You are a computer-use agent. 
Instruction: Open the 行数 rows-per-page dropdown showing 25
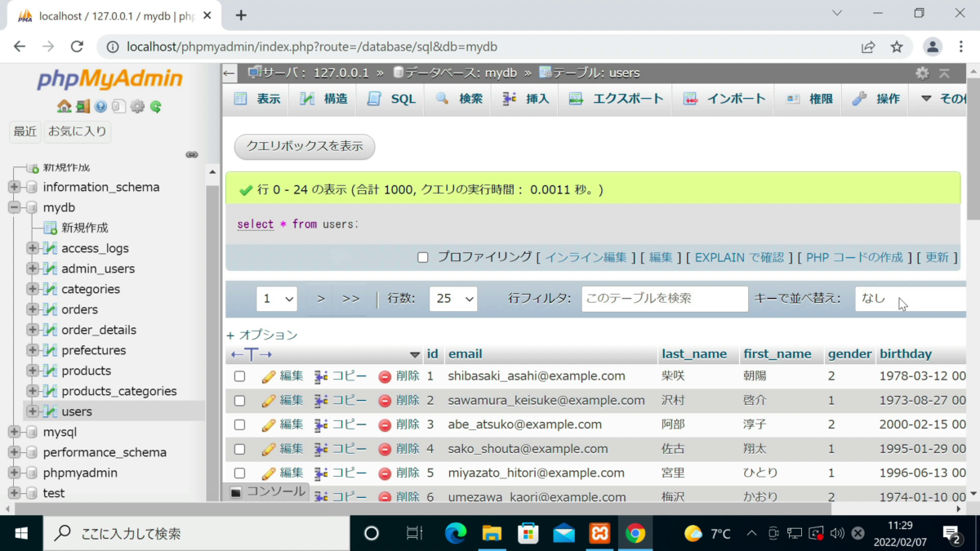pyautogui.click(x=453, y=299)
